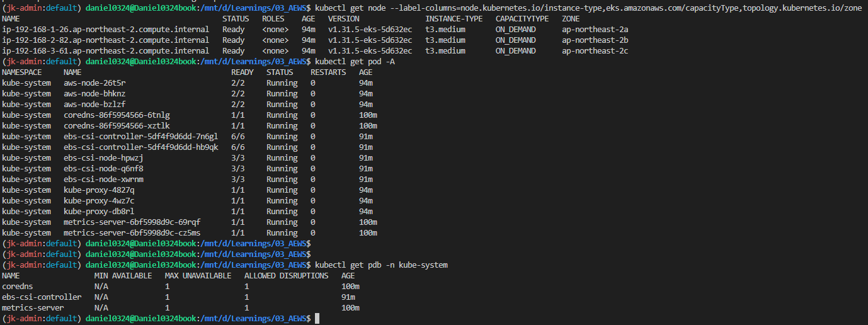Click the ALLOWED DISRUPTIONS column header
Viewport: 868px width, 325px height.
pyautogui.click(x=286, y=276)
